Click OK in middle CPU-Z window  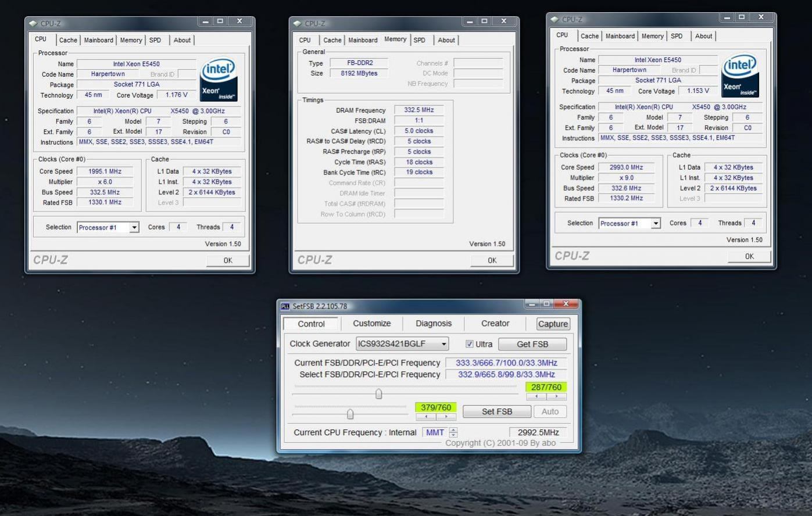click(492, 260)
